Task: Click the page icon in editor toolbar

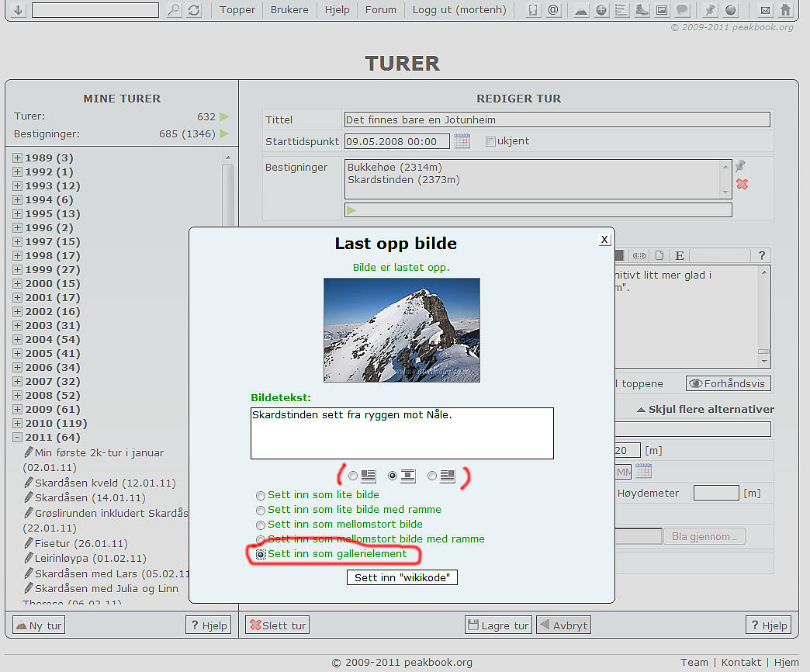Action: click(659, 255)
